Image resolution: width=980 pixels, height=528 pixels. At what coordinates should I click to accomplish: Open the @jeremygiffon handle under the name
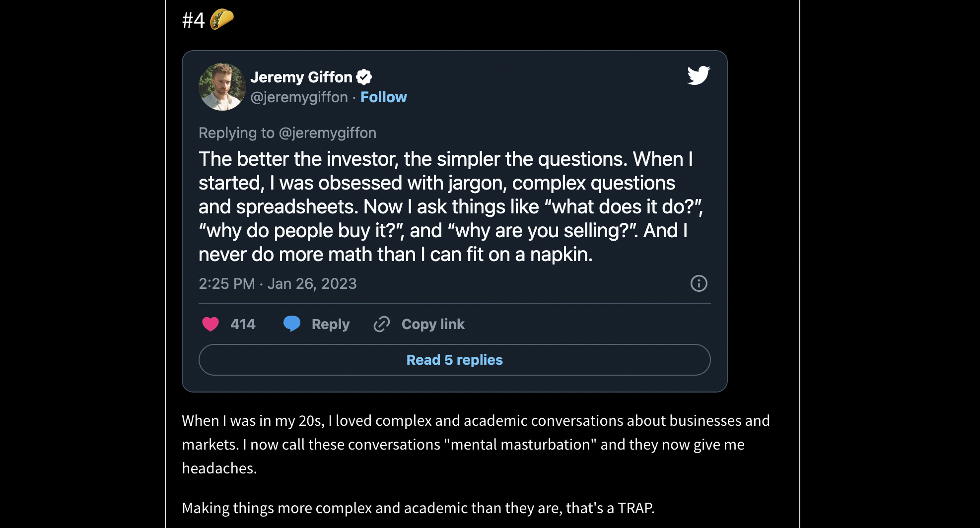[x=299, y=97]
